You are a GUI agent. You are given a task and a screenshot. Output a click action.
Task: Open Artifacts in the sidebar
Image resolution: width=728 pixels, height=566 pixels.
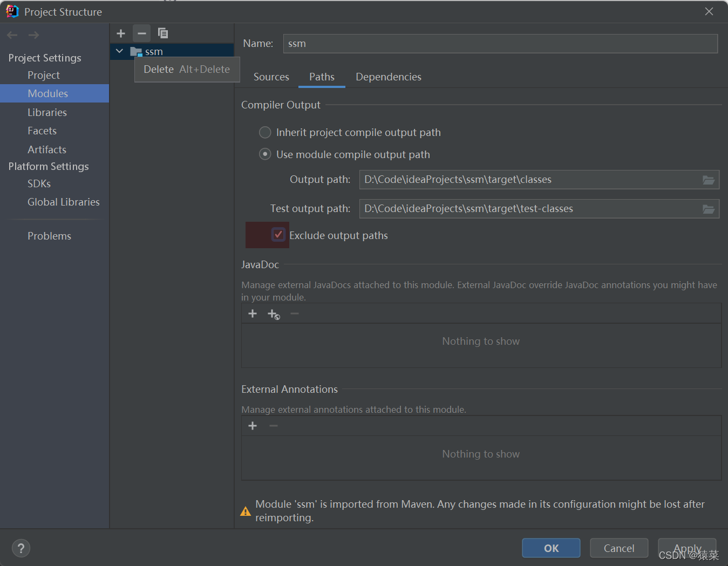point(47,149)
